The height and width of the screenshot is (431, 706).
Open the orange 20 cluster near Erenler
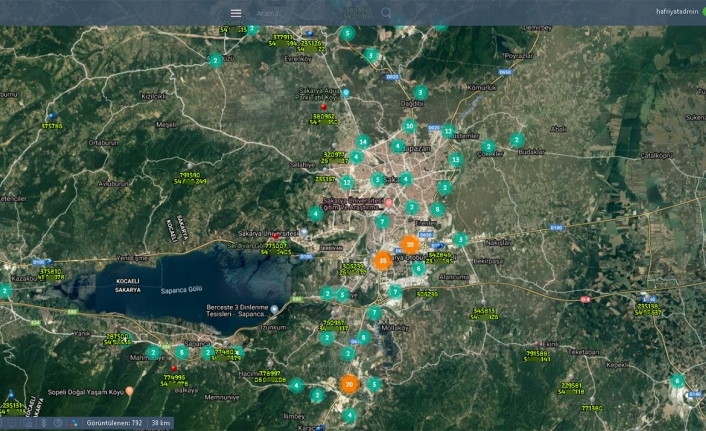click(409, 244)
